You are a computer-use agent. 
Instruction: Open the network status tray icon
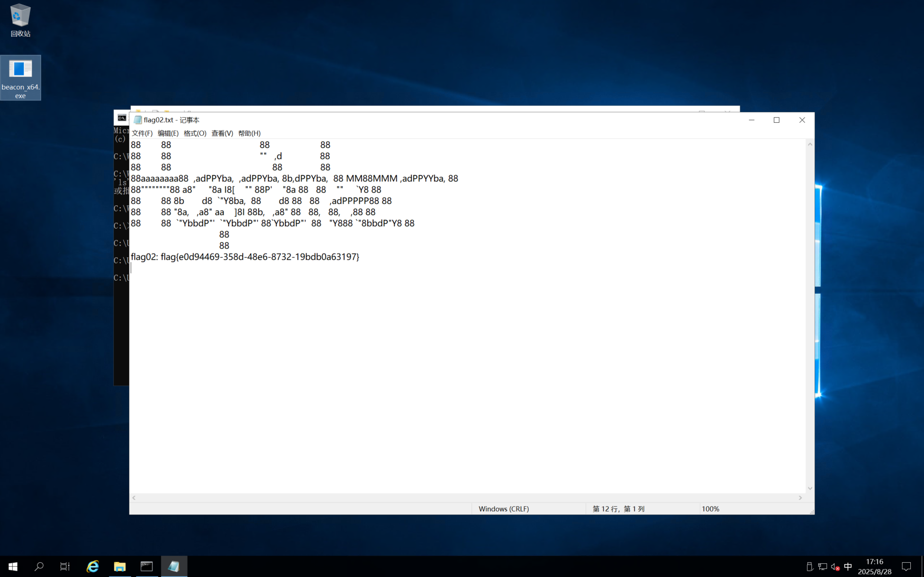click(x=823, y=567)
